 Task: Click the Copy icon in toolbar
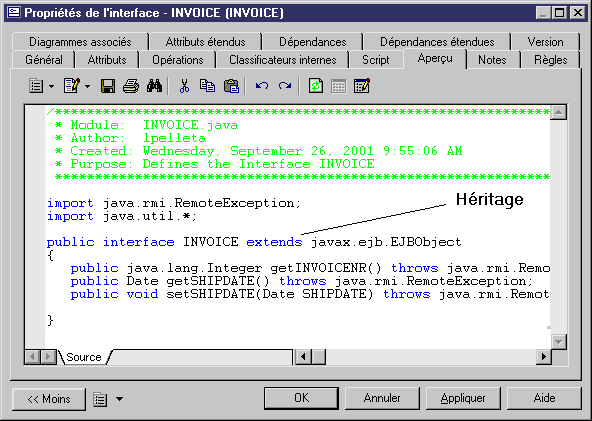tap(207, 86)
